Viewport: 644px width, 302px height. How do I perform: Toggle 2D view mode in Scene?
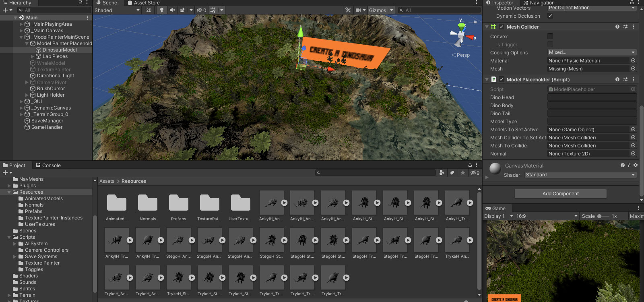click(x=149, y=10)
